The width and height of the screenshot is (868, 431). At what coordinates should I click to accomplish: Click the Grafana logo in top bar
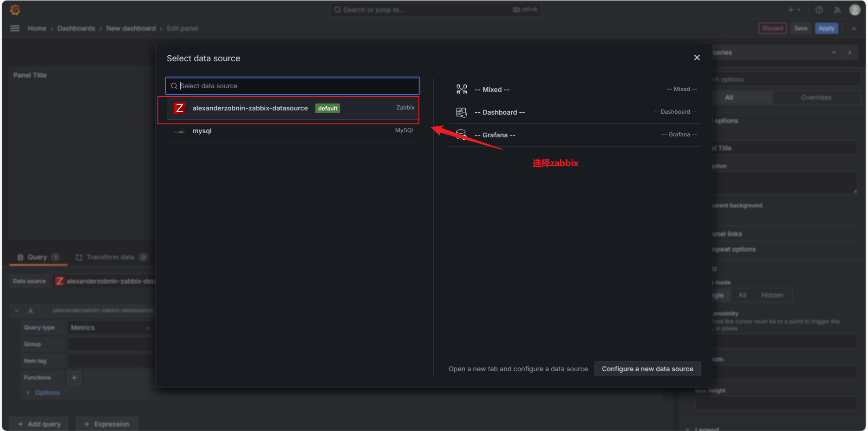(x=15, y=10)
